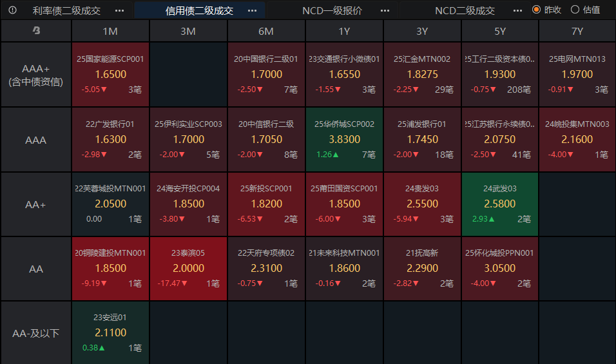
Task: Switch to the 信用债二级成交 tab
Action: click(199, 10)
